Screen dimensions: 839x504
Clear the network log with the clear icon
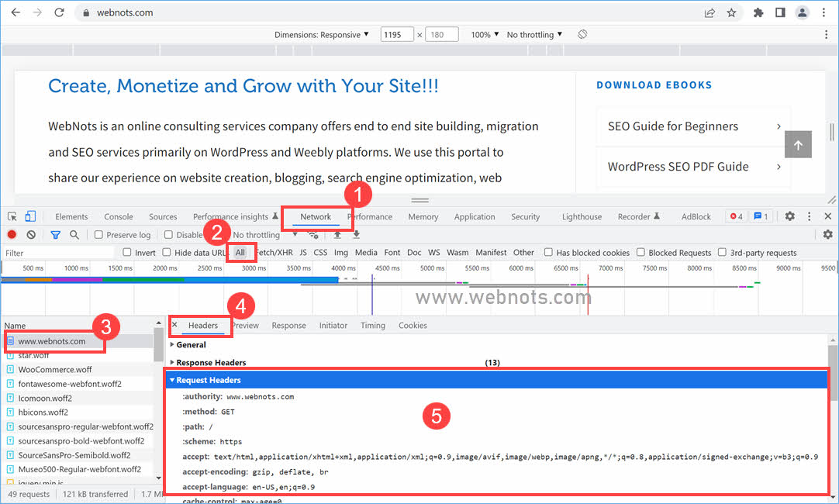tap(31, 234)
